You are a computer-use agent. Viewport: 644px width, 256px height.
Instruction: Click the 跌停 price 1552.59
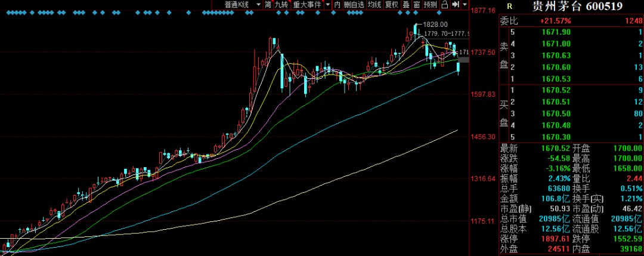pyautogui.click(x=628, y=239)
